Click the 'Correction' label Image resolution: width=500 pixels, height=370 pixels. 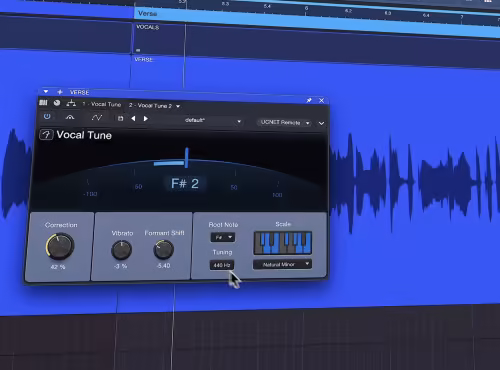(61, 225)
